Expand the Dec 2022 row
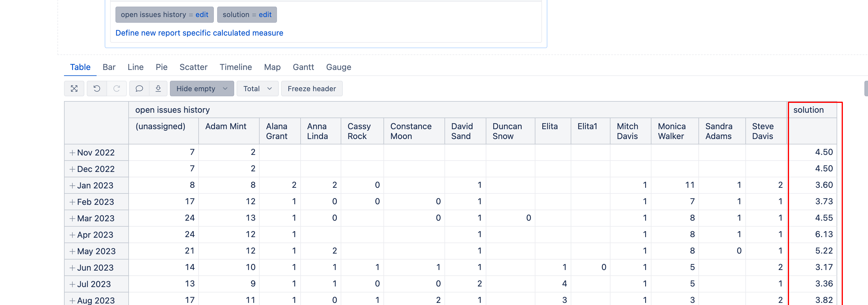This screenshot has height=305, width=868. (72, 169)
